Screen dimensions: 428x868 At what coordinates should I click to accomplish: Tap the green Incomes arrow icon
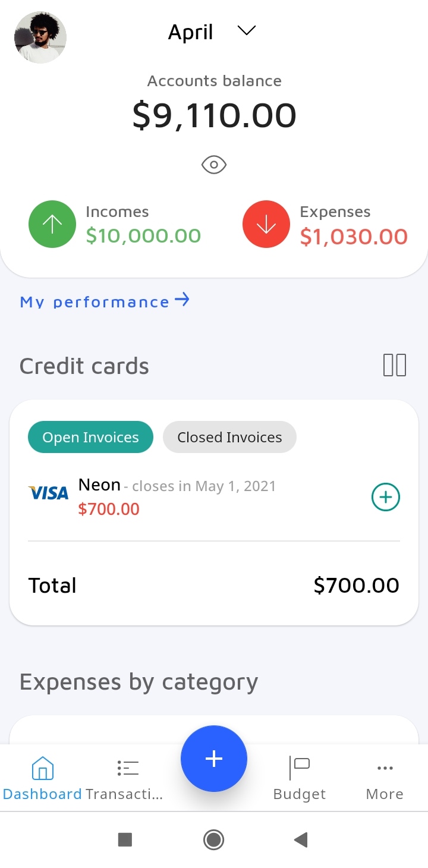click(52, 225)
